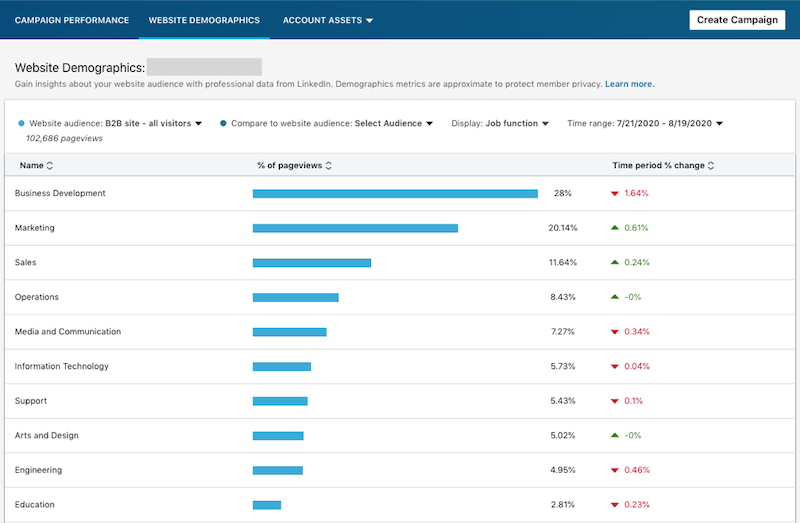Viewport: 800px width, 523px height.
Task: Follow the Learn more link
Action: (629, 84)
